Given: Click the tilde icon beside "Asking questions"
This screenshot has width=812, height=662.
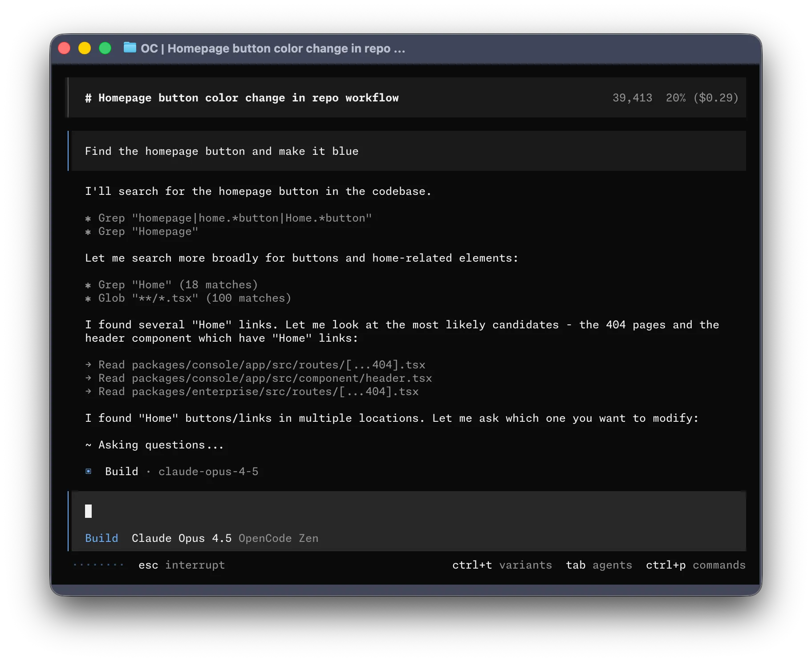Looking at the screenshot, I should [x=88, y=444].
